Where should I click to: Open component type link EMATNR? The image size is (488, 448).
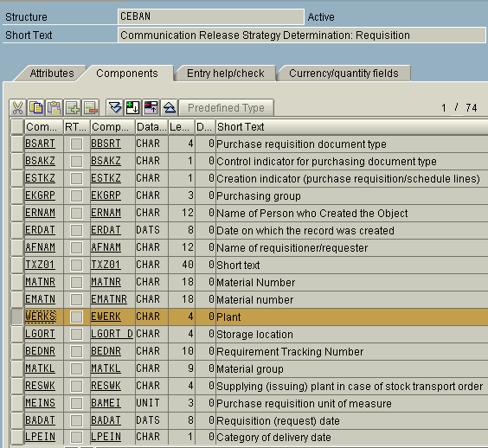109,299
